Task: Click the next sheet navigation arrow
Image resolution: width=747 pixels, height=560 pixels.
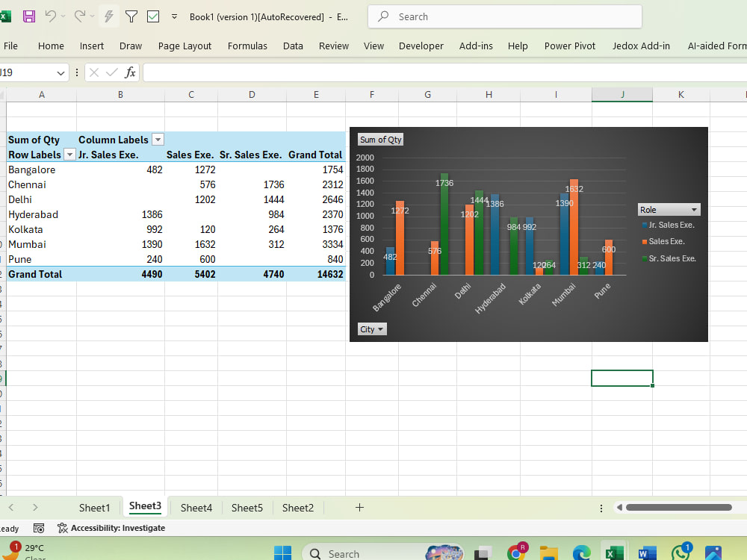Action: (35, 508)
